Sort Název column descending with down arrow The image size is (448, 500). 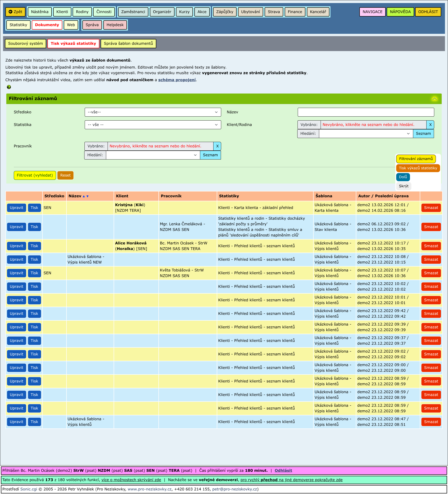[x=88, y=196]
